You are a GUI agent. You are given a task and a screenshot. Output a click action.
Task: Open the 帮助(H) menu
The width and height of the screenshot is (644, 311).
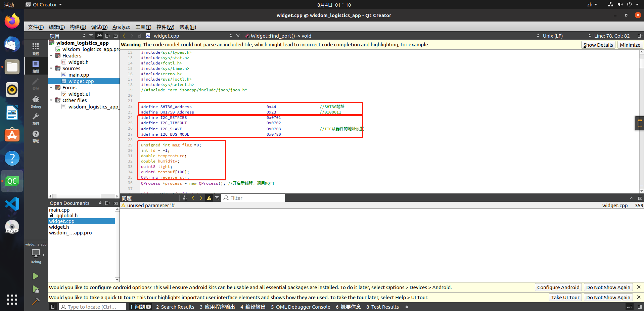point(188,27)
